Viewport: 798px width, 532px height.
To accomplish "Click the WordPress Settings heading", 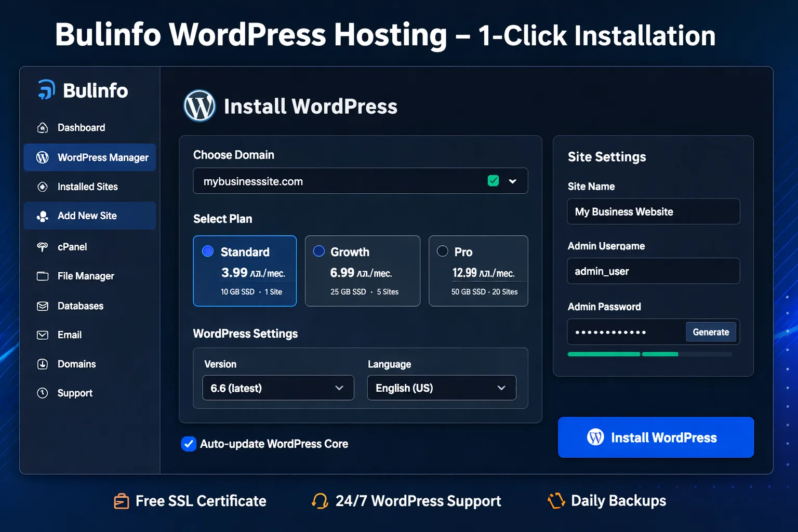I will 245,334.
